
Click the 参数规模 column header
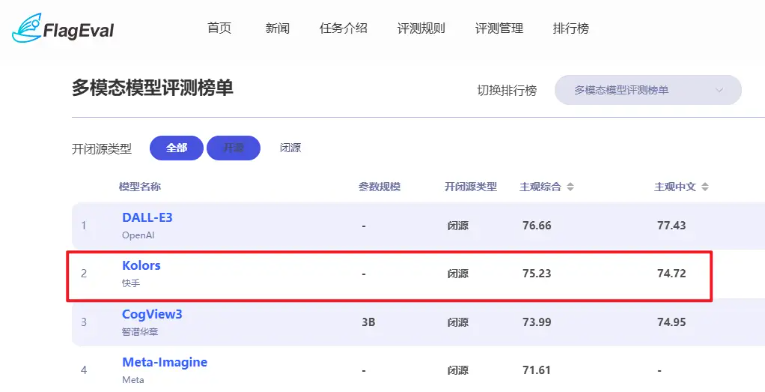pos(379,186)
